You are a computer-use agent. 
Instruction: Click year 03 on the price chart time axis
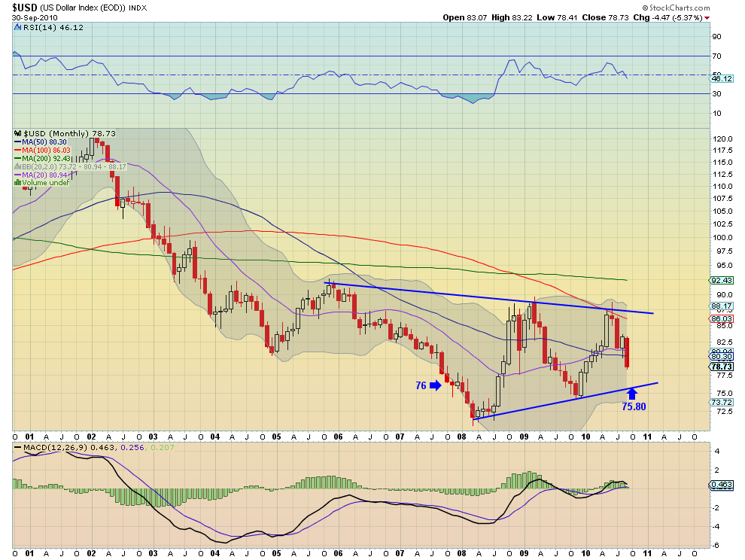point(153,437)
